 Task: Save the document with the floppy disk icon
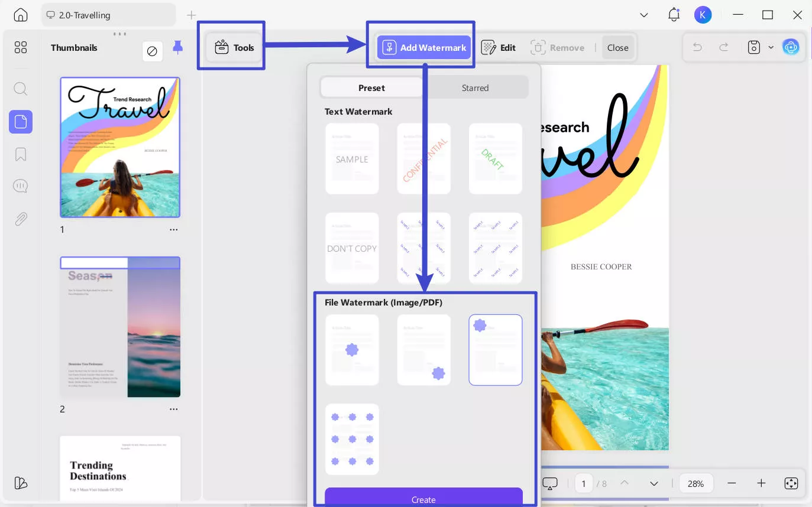click(x=754, y=47)
